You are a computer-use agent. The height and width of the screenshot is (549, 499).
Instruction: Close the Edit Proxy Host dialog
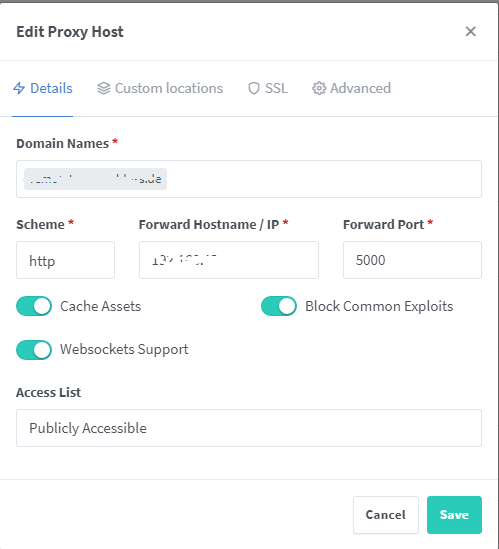pyautogui.click(x=471, y=32)
